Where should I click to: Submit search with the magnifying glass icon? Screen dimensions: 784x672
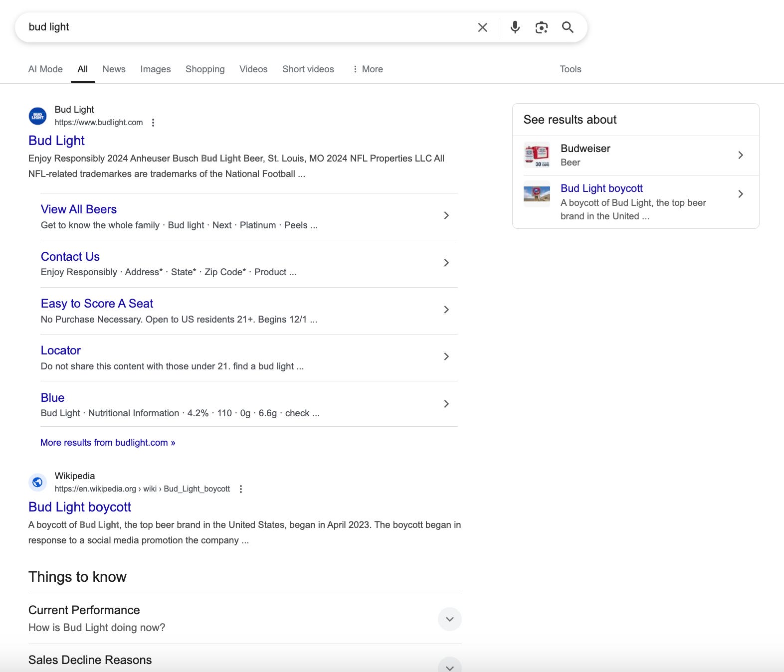[568, 27]
